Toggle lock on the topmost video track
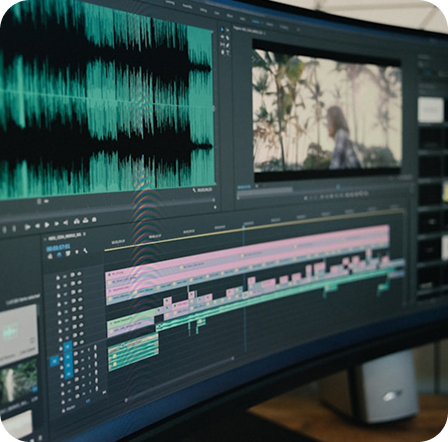 58,277
